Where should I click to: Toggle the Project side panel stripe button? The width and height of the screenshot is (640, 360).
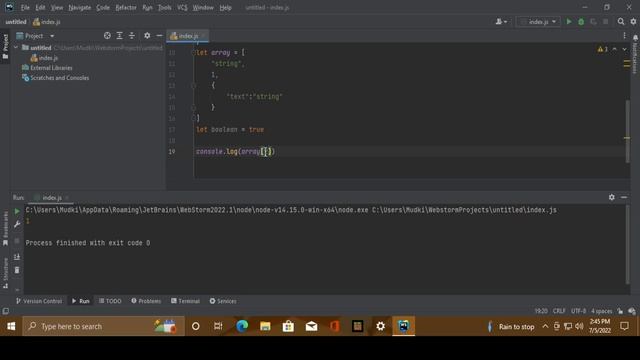(x=5, y=46)
